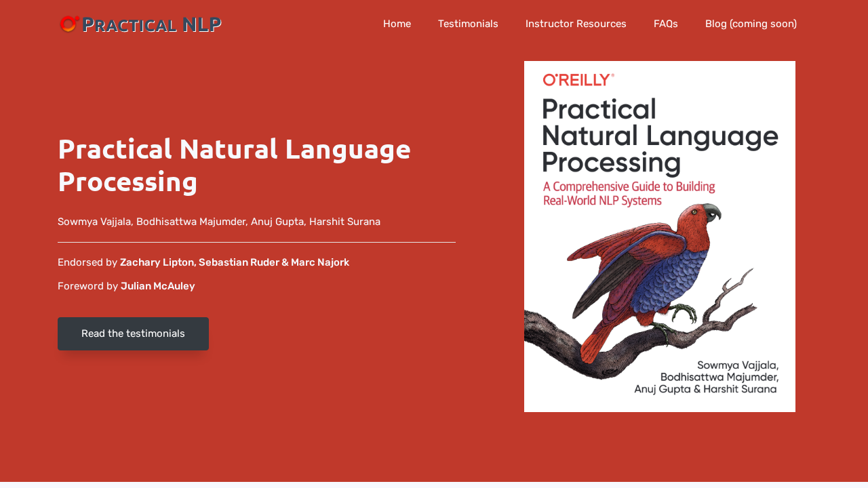Click the O'Reilly book cover image
The height and width of the screenshot is (488, 868).
click(x=659, y=237)
